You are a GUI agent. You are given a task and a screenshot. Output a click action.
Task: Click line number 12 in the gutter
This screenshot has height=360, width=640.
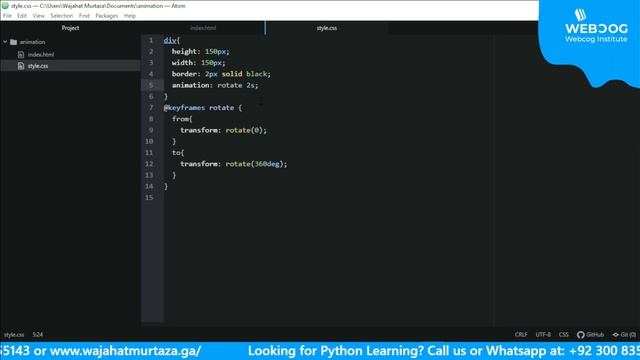point(149,164)
